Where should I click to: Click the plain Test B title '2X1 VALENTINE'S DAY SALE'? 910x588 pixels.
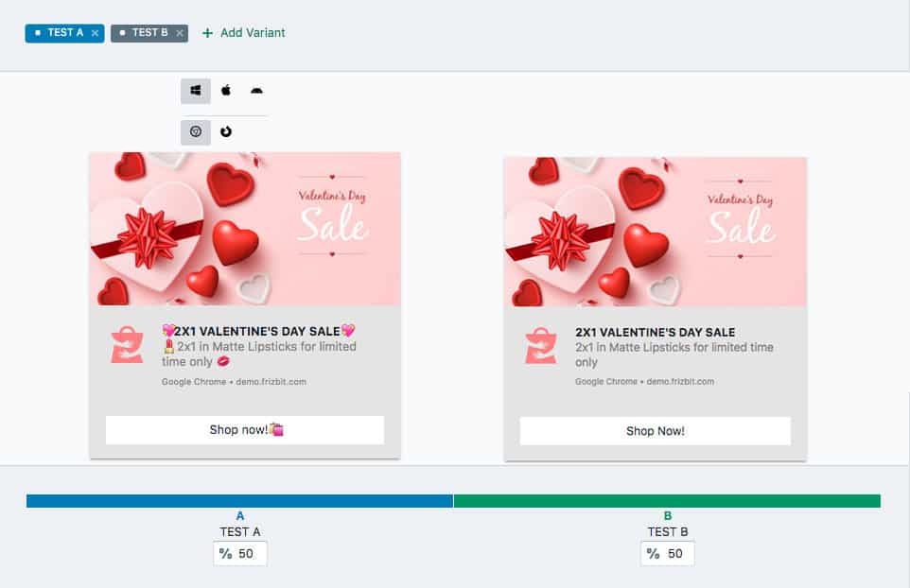(x=656, y=332)
